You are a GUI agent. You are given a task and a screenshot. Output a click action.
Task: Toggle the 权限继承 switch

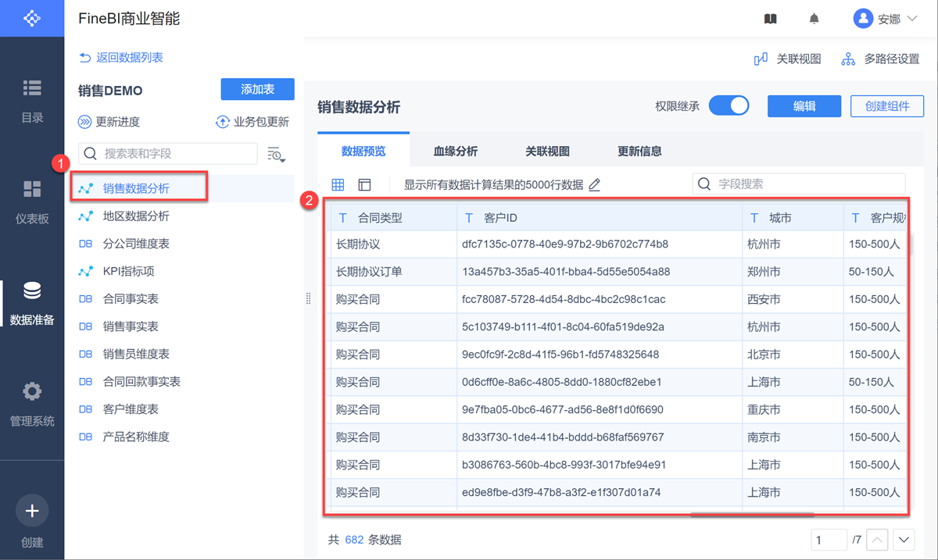click(729, 105)
